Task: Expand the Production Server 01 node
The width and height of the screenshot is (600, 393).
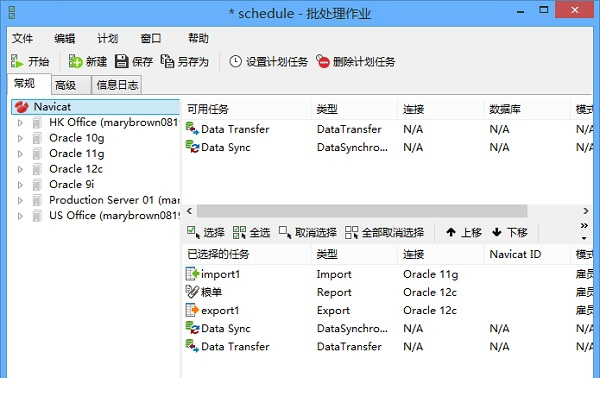Action: (x=20, y=200)
